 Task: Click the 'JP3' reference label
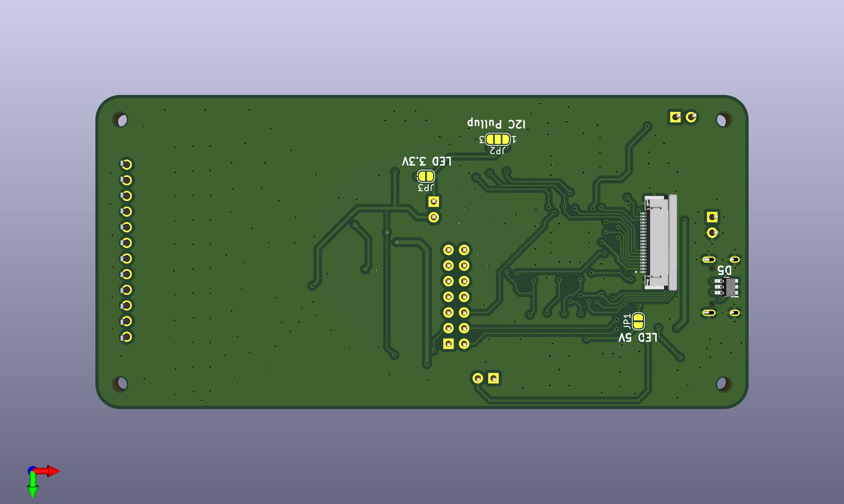426,187
